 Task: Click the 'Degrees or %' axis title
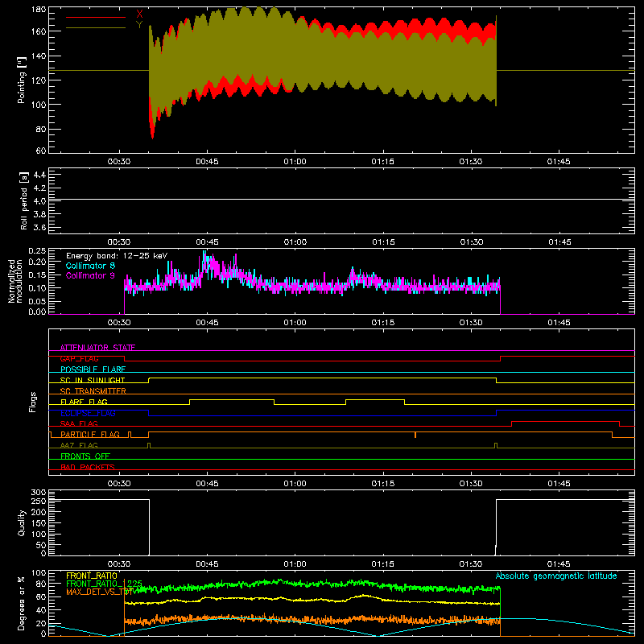coord(22,603)
